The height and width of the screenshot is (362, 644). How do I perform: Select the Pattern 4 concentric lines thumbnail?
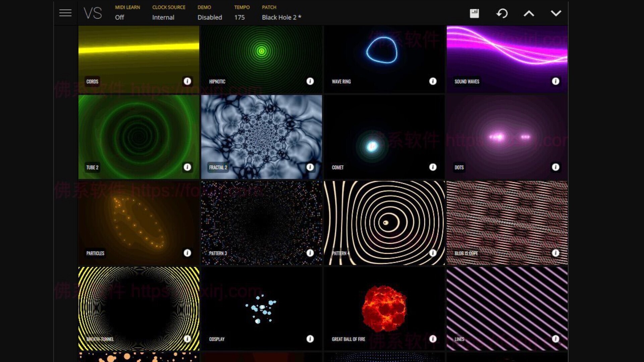click(x=384, y=223)
